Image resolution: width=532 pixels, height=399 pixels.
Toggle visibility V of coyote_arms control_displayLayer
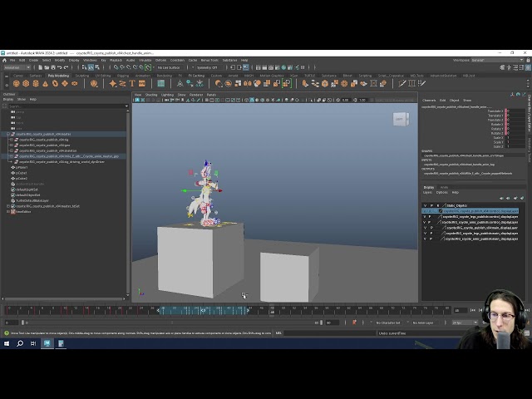pyautogui.click(x=425, y=222)
